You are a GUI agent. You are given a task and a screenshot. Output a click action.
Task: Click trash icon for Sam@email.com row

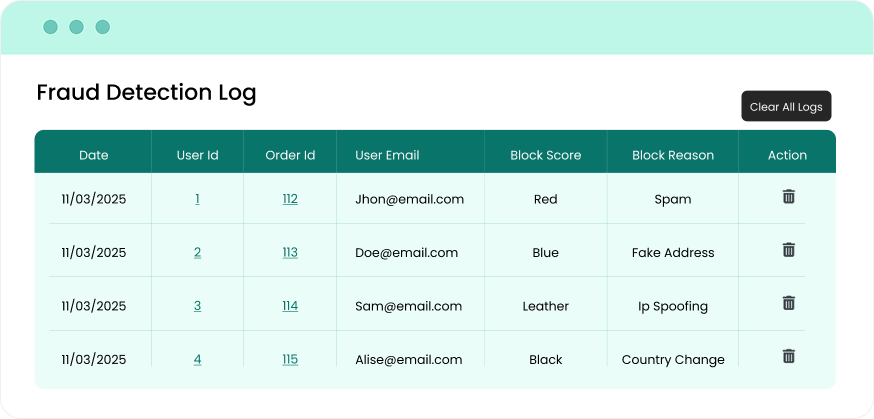click(788, 303)
